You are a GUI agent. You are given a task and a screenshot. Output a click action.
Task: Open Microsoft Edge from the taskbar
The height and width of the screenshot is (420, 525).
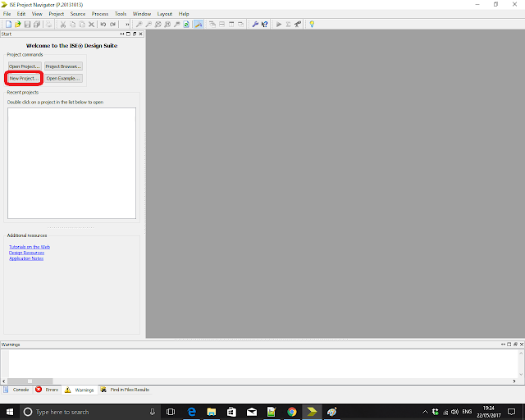click(191, 412)
